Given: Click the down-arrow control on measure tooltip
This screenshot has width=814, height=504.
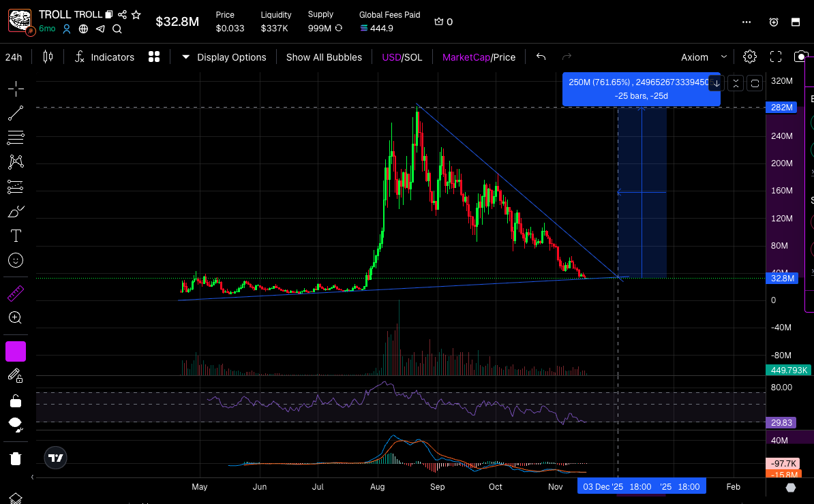Looking at the screenshot, I should 717,83.
